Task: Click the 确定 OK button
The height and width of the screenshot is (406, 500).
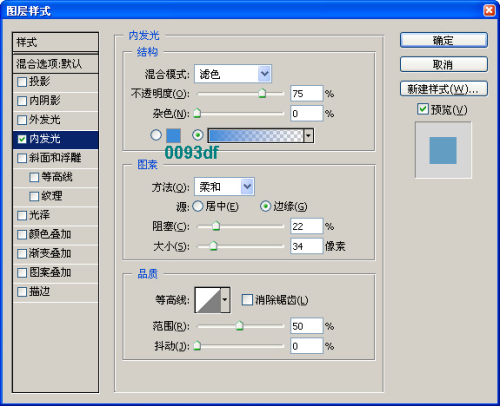Action: point(444,40)
